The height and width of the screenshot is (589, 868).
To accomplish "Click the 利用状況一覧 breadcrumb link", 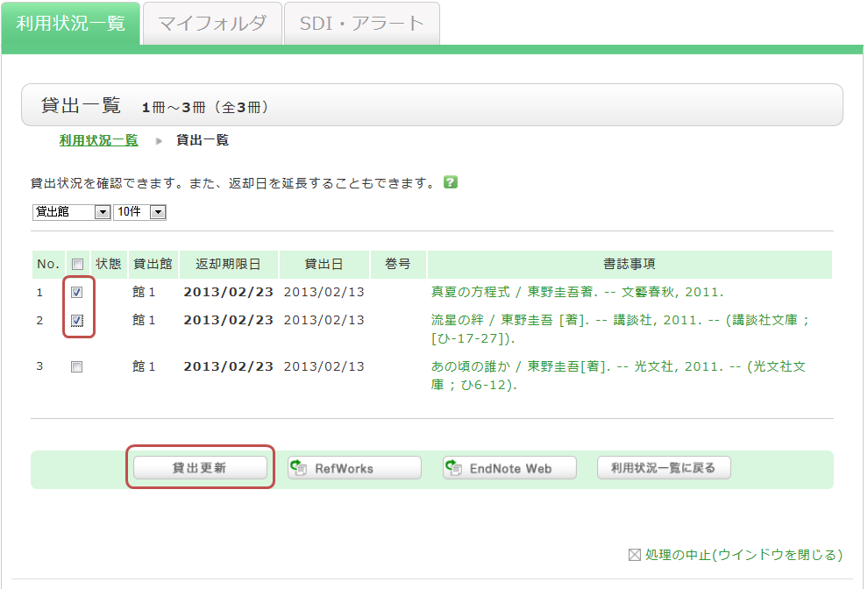I will tap(98, 140).
